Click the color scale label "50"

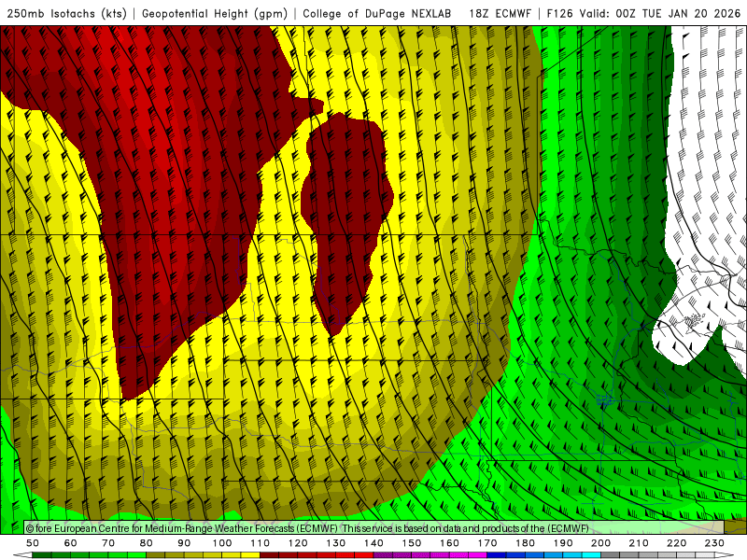33,543
